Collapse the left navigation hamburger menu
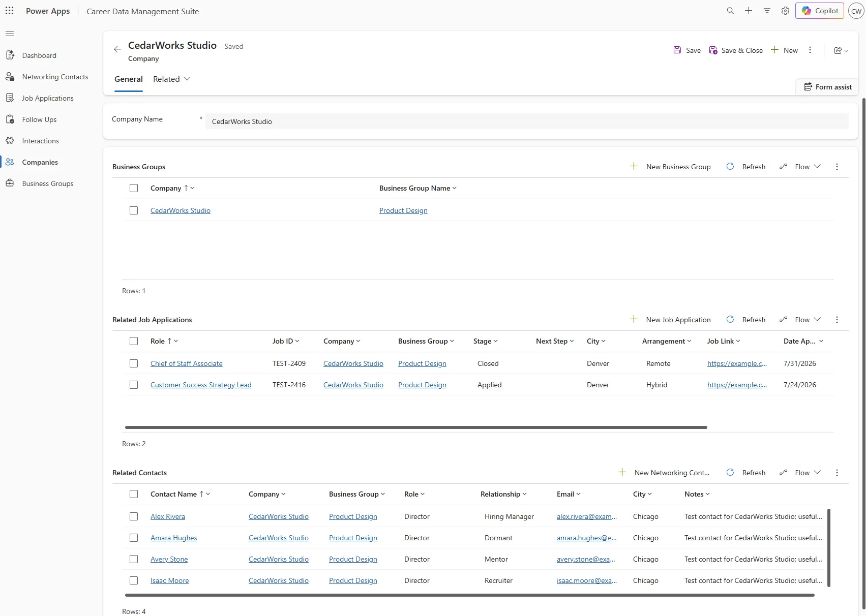Image resolution: width=866 pixels, height=616 pixels. point(10,34)
